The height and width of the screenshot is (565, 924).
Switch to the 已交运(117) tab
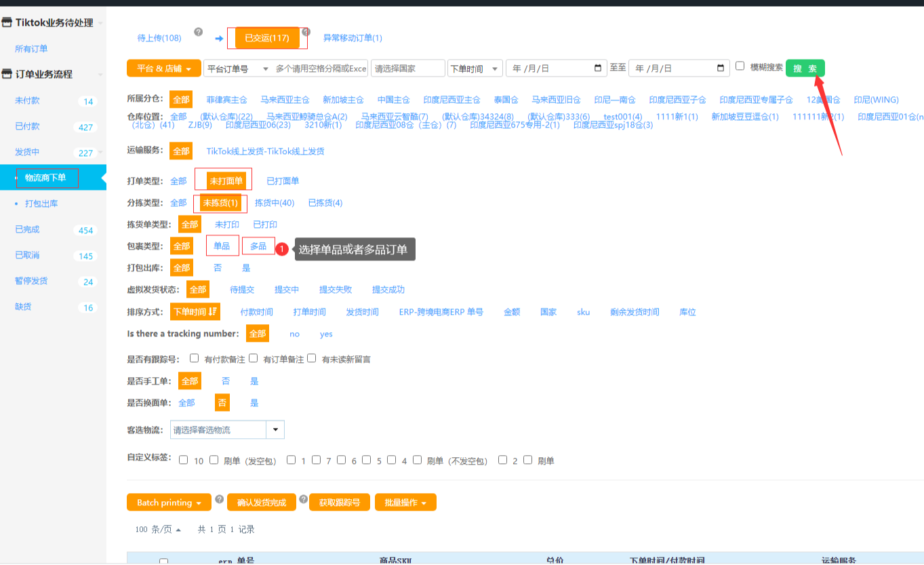(x=267, y=38)
